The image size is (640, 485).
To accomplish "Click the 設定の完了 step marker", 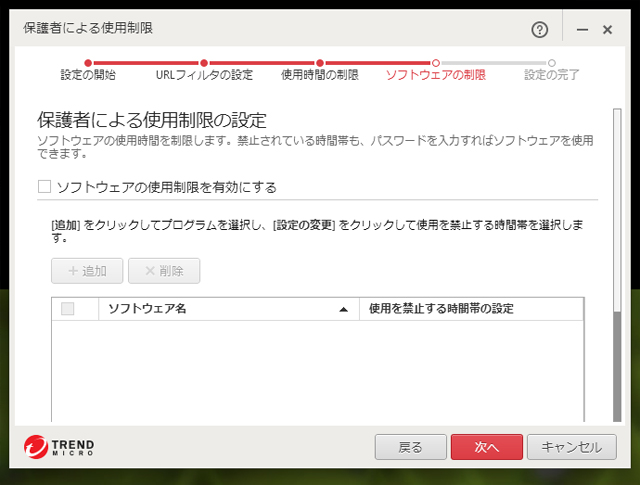I will pyautogui.click(x=551, y=63).
